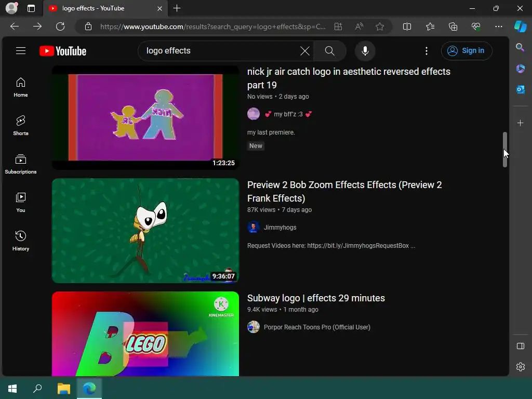Open split screen button

pos(407,26)
